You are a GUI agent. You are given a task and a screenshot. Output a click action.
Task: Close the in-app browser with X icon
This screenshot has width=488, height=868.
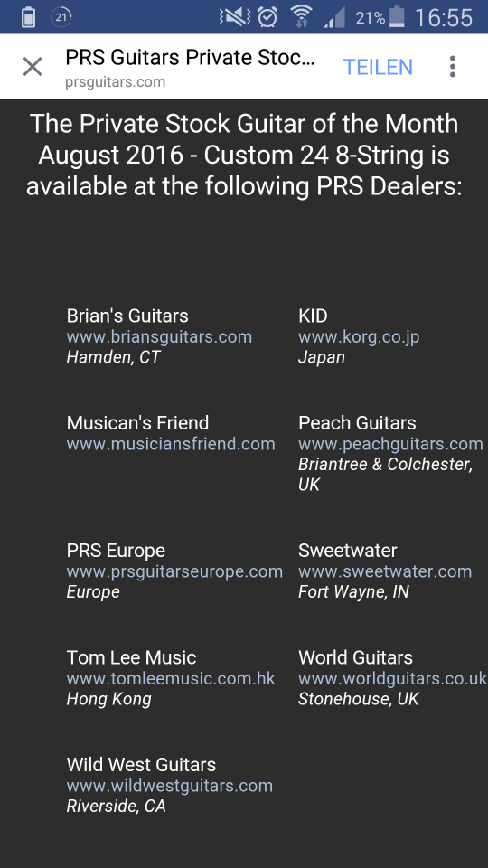pyautogui.click(x=33, y=67)
